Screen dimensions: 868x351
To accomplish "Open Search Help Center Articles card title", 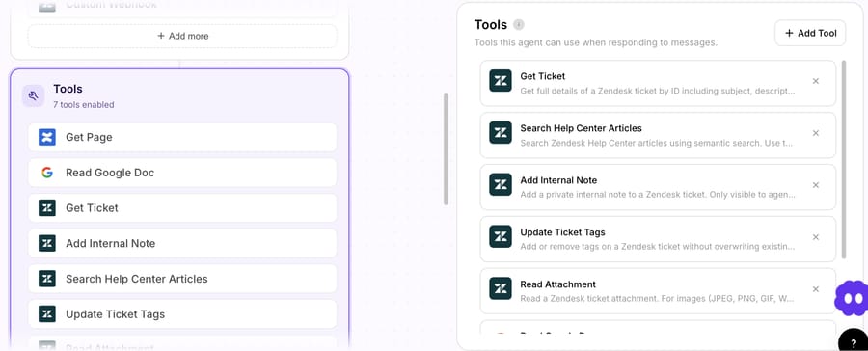I will (x=581, y=128).
